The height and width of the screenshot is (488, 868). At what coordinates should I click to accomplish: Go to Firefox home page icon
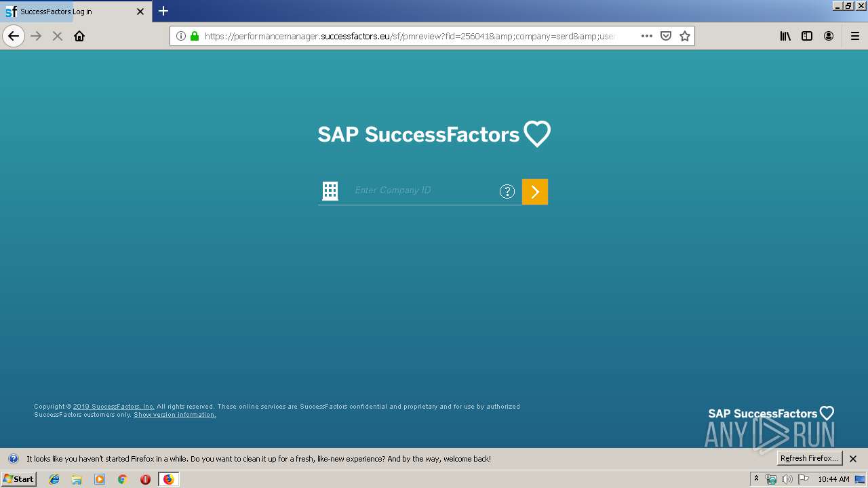79,36
